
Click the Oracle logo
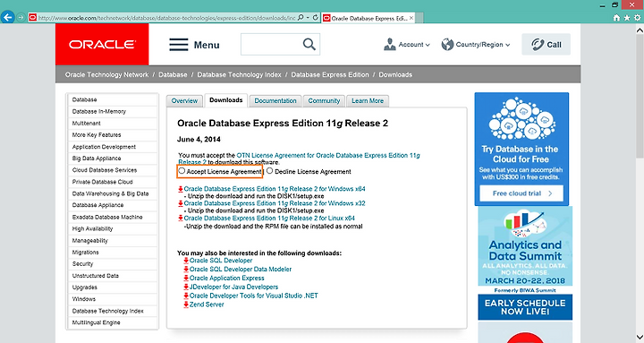(102, 45)
